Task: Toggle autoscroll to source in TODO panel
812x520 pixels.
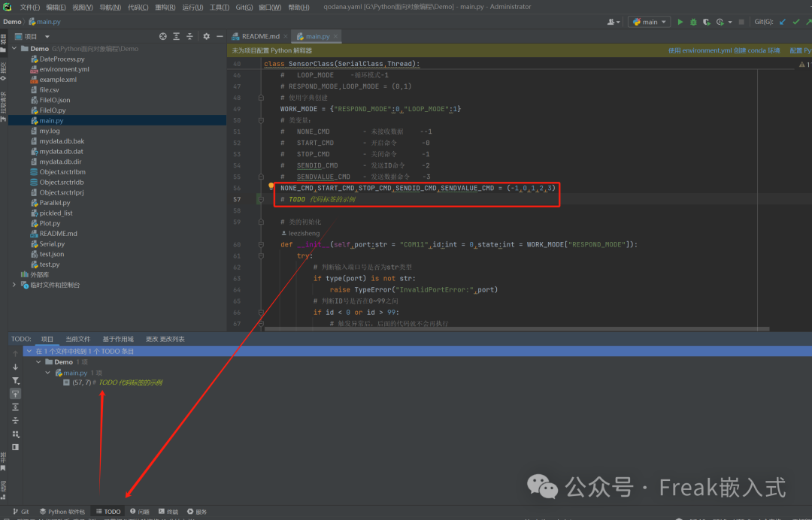Action: tap(15, 394)
